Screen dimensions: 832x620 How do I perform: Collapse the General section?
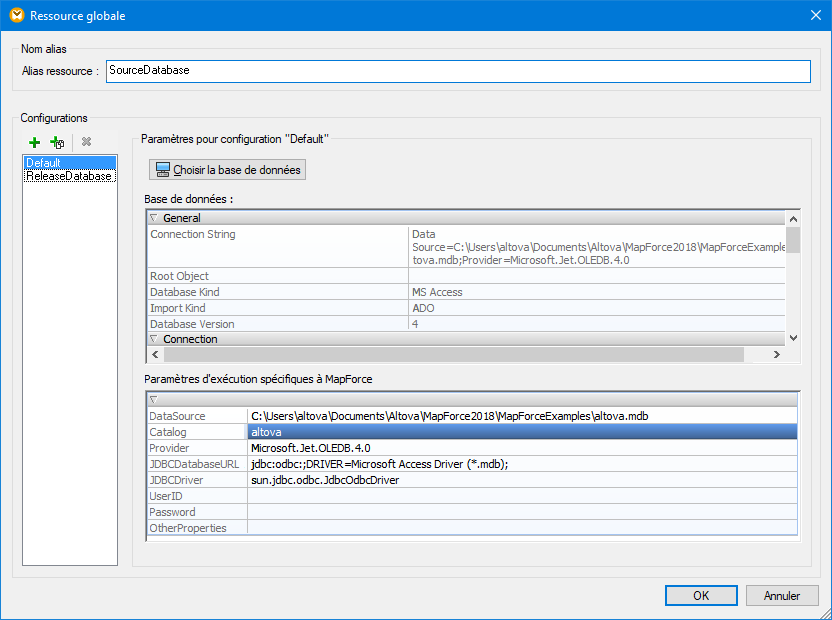154,218
